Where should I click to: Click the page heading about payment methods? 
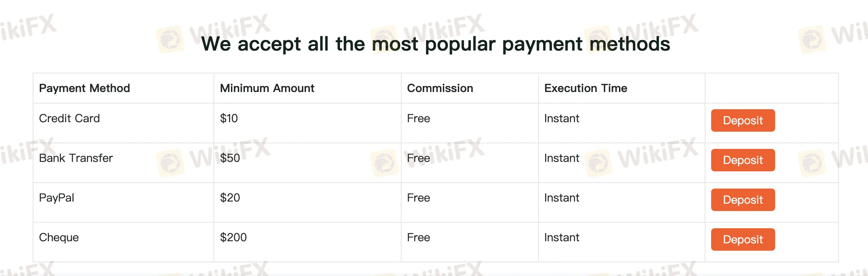point(435,44)
